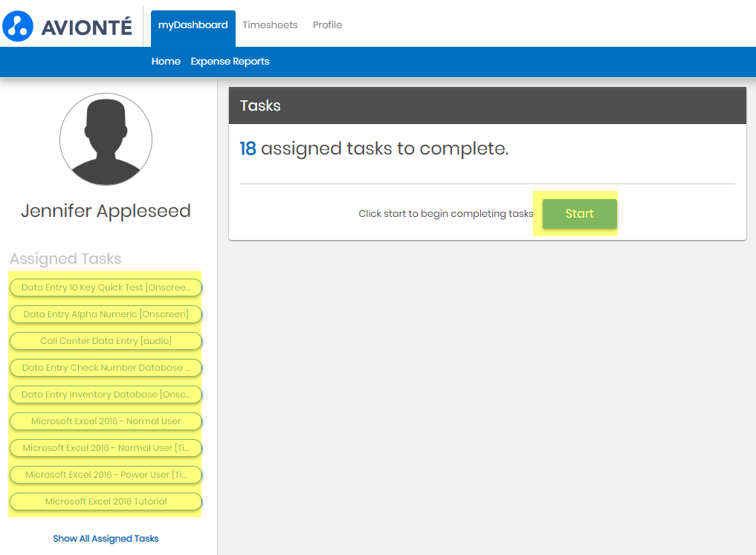Click the Avionté logo icon
The width and height of the screenshot is (756, 555).
18,26
